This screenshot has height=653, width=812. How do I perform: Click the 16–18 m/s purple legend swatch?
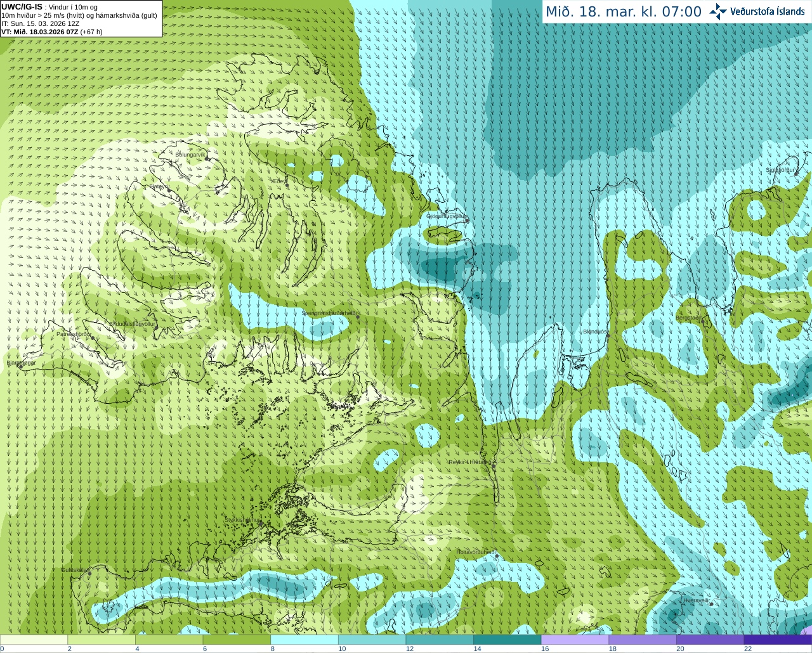(x=575, y=640)
